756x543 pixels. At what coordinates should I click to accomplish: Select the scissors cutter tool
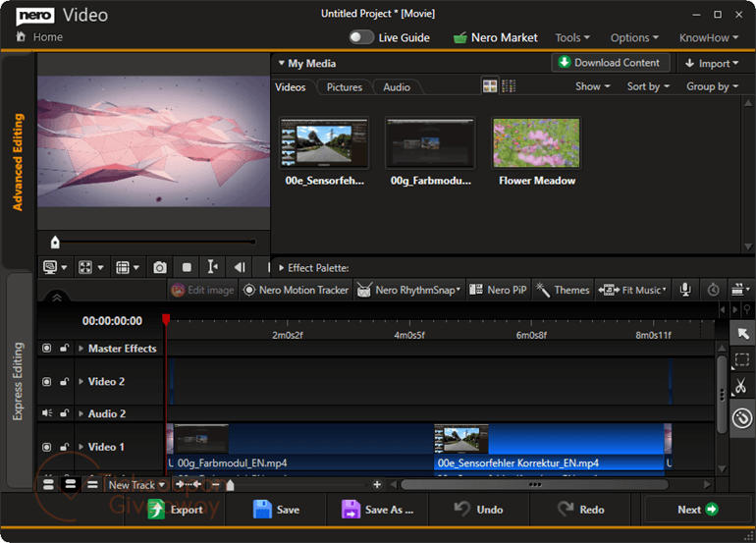point(742,387)
